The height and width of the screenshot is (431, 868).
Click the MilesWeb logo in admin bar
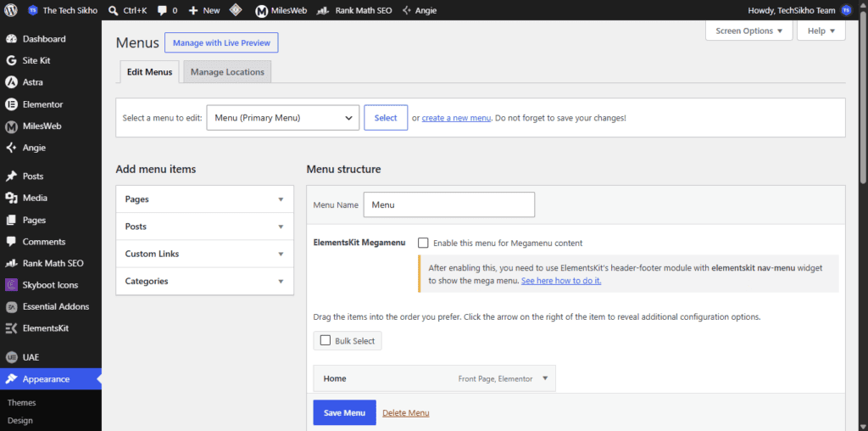(x=261, y=10)
